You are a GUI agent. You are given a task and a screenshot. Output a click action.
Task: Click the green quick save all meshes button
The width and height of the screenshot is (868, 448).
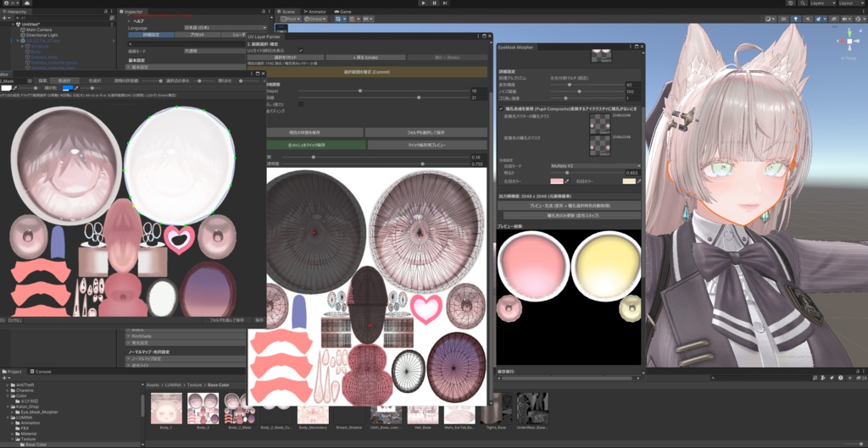[x=315, y=144]
